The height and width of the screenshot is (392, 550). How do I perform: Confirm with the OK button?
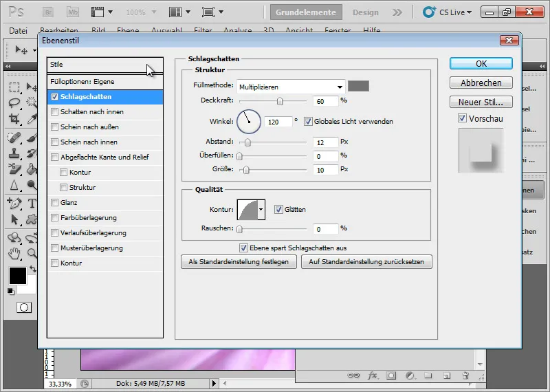click(x=481, y=63)
